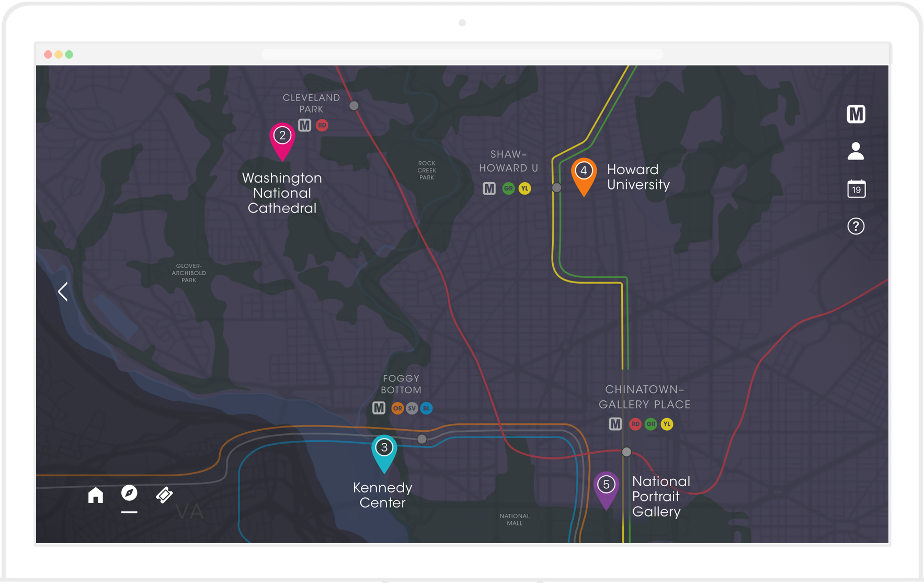The height and width of the screenshot is (583, 924).
Task: Click the 'NATIONAL MALL' map label
Action: (515, 520)
